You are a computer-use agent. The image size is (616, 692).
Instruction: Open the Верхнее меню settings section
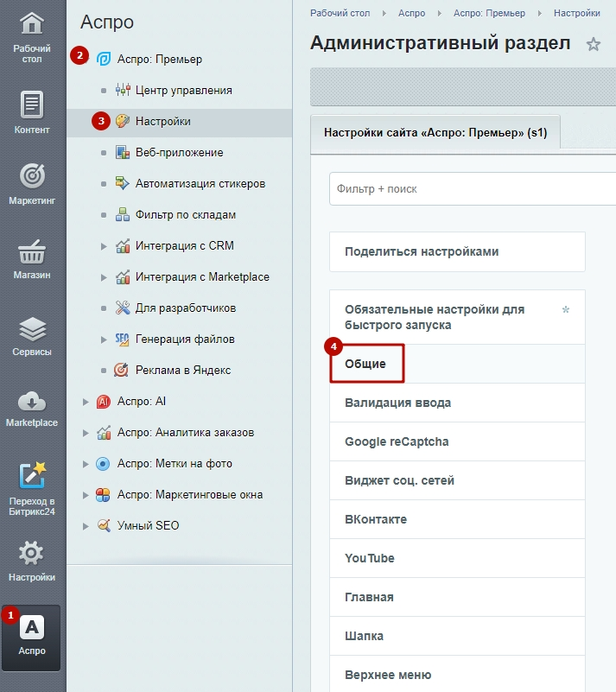[x=458, y=675]
